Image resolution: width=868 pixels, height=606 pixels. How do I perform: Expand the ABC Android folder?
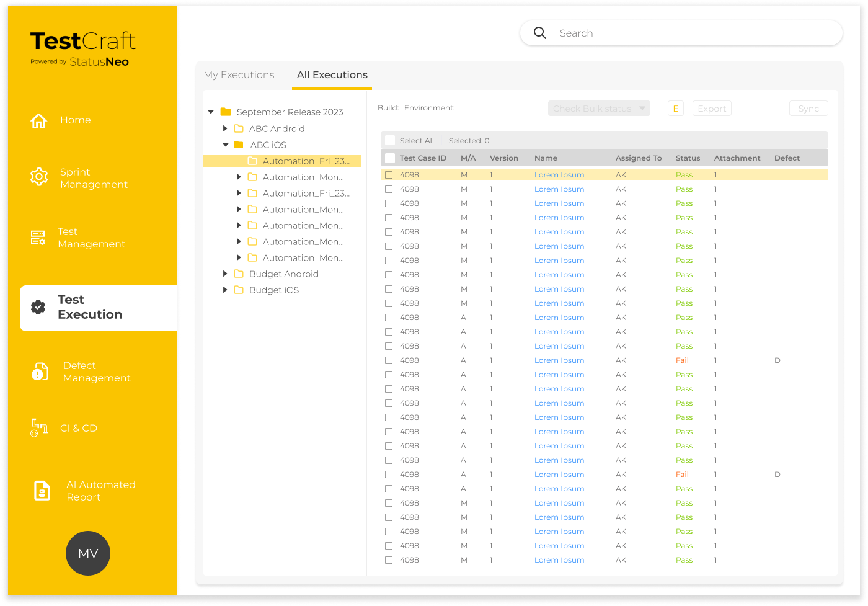pyautogui.click(x=225, y=129)
